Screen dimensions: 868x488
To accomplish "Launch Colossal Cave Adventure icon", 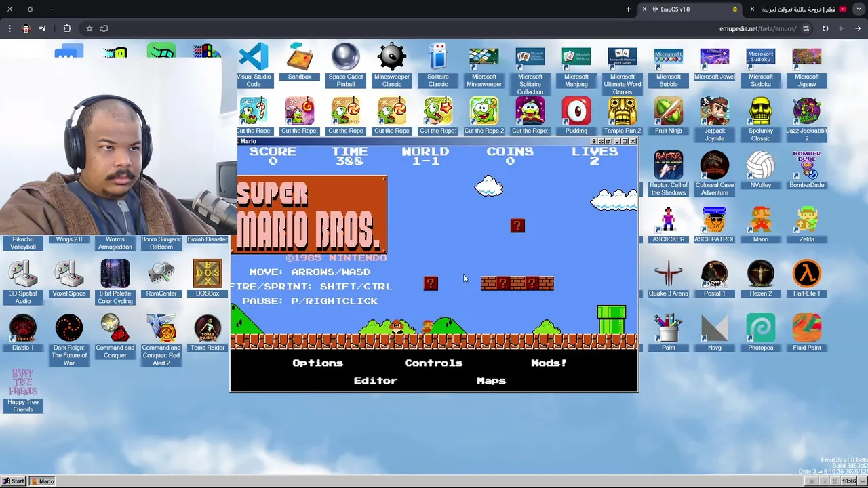I will 715,174.
